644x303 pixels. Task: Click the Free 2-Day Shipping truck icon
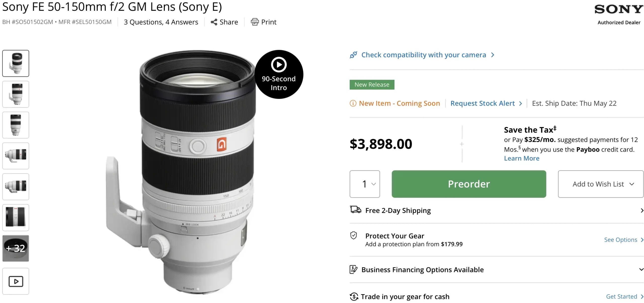(355, 210)
